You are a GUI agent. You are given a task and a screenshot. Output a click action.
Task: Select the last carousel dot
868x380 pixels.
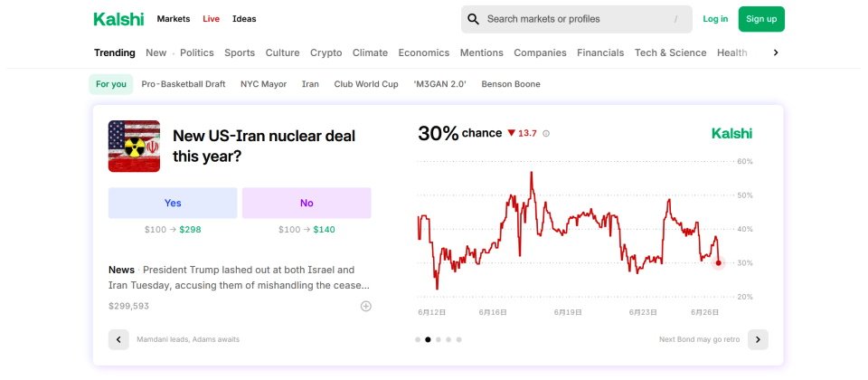(459, 339)
